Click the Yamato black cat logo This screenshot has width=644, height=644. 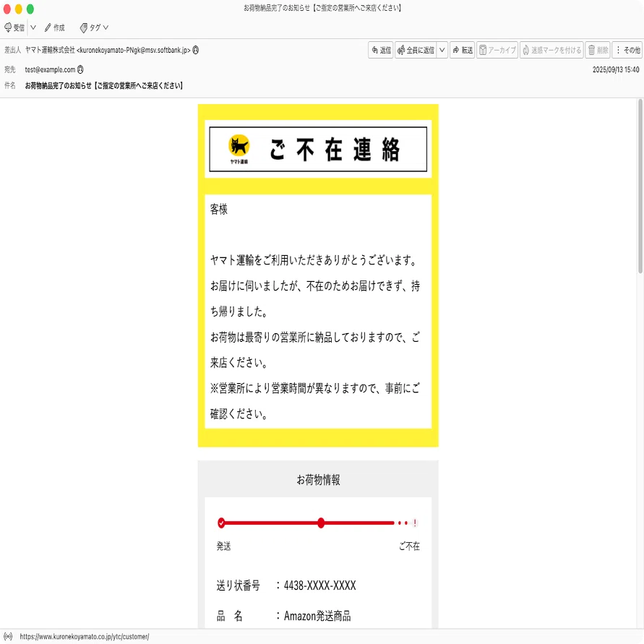tap(239, 149)
